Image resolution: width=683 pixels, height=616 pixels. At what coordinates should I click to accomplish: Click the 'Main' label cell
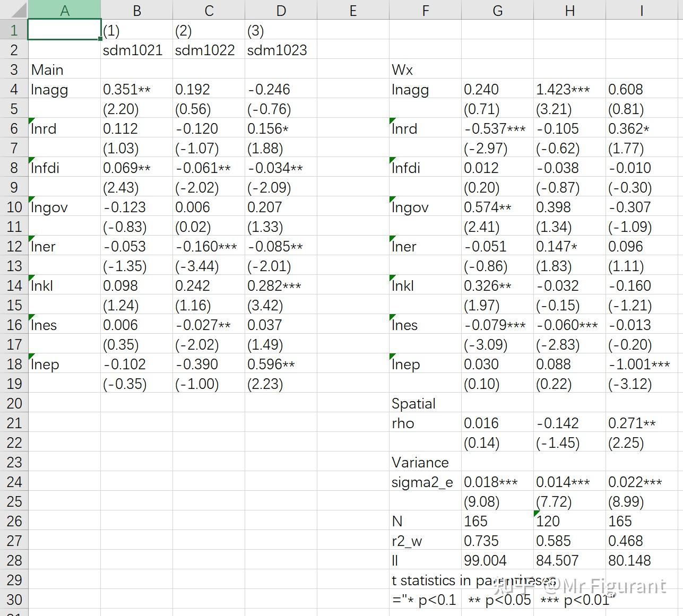click(x=64, y=69)
